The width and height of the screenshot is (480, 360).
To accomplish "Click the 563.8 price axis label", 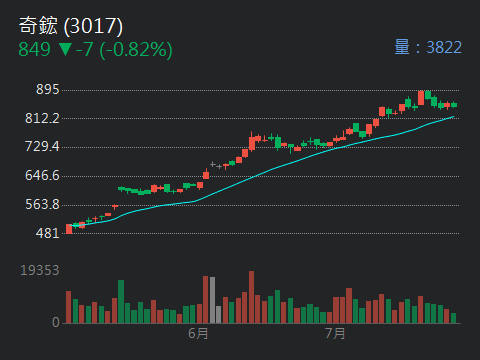I will click(42, 204).
